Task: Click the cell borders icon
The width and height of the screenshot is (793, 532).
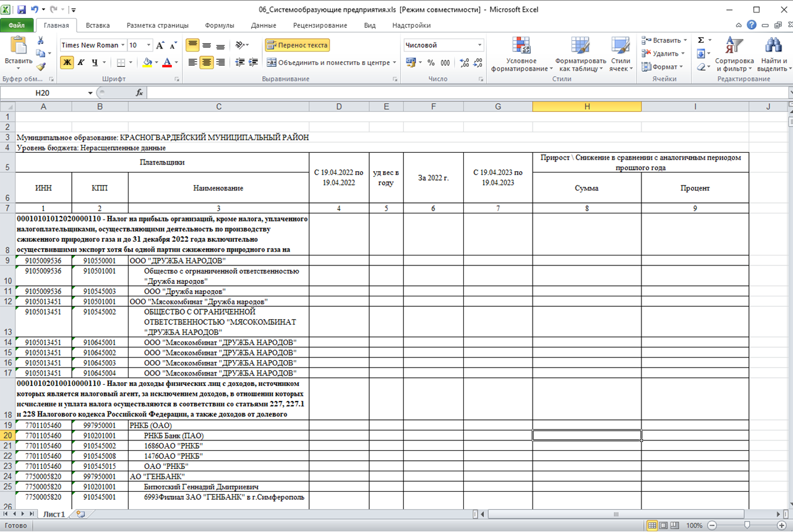Action: point(121,62)
